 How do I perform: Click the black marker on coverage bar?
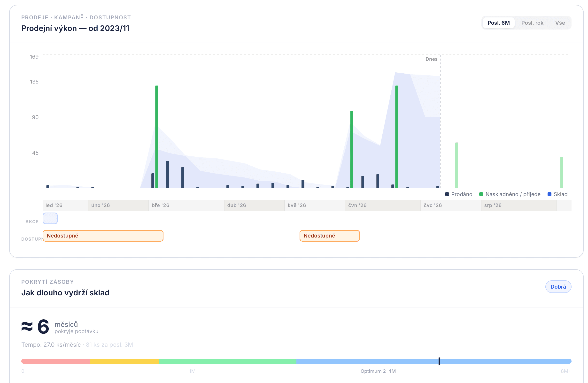point(439,361)
